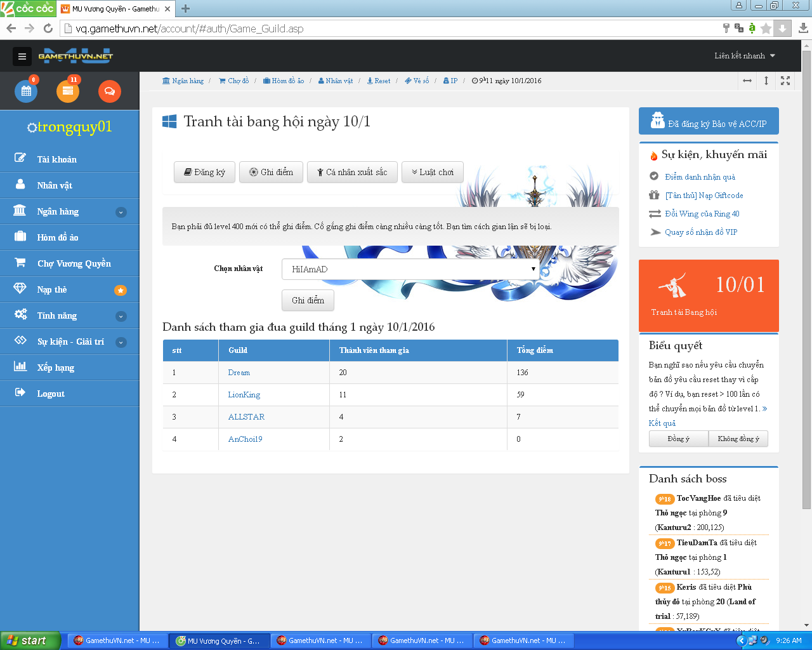Open the Chọn nhân vật dropdown
Viewport: 812px width, 650px height.
[410, 269]
